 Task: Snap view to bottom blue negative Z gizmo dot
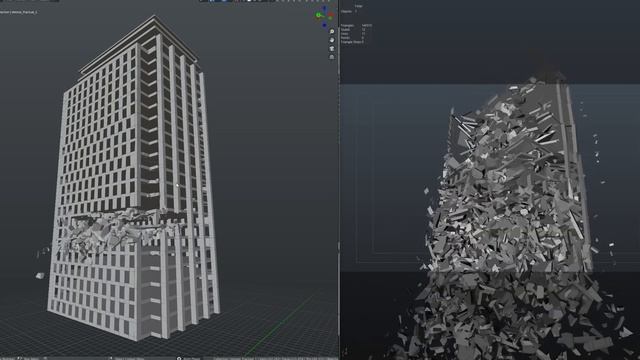click(324, 25)
